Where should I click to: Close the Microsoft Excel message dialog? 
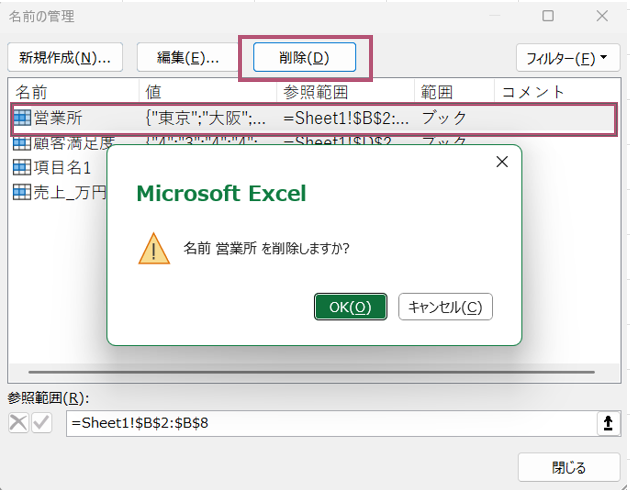pyautogui.click(x=502, y=162)
